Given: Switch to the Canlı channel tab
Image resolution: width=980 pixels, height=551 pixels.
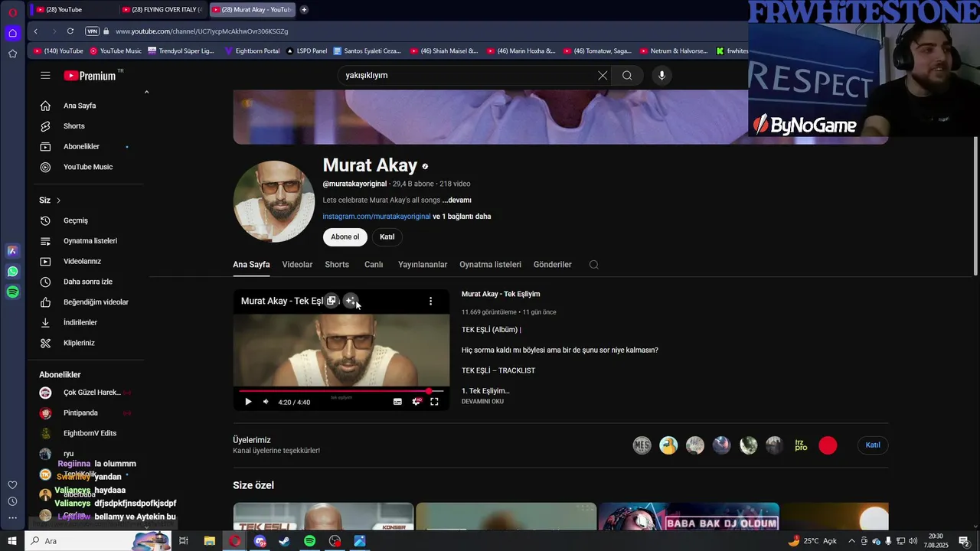Looking at the screenshot, I should click(374, 265).
